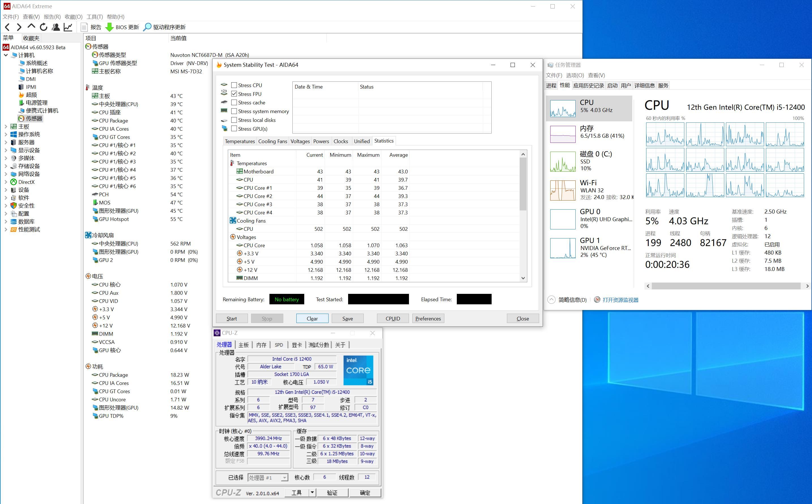Click the driver update magnifier icon
The image size is (812, 504).
(x=147, y=27)
